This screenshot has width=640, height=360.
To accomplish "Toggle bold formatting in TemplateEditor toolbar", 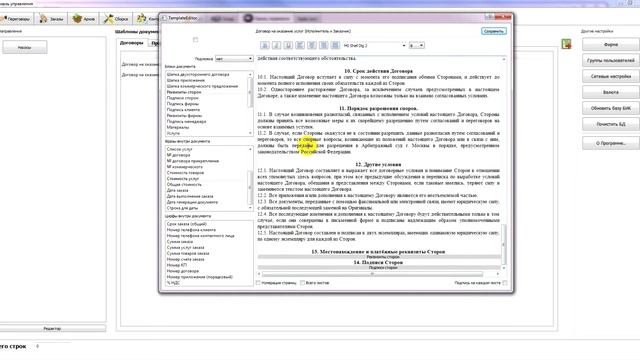I will 264,45.
